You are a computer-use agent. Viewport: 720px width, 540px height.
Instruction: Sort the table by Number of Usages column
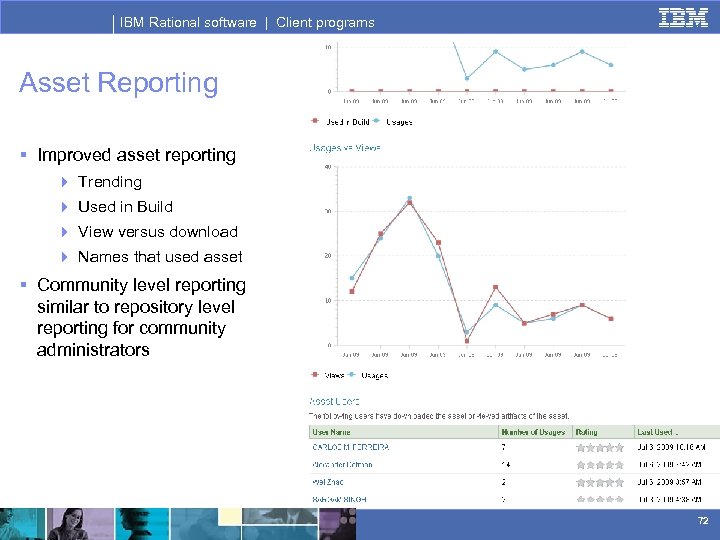(x=533, y=432)
